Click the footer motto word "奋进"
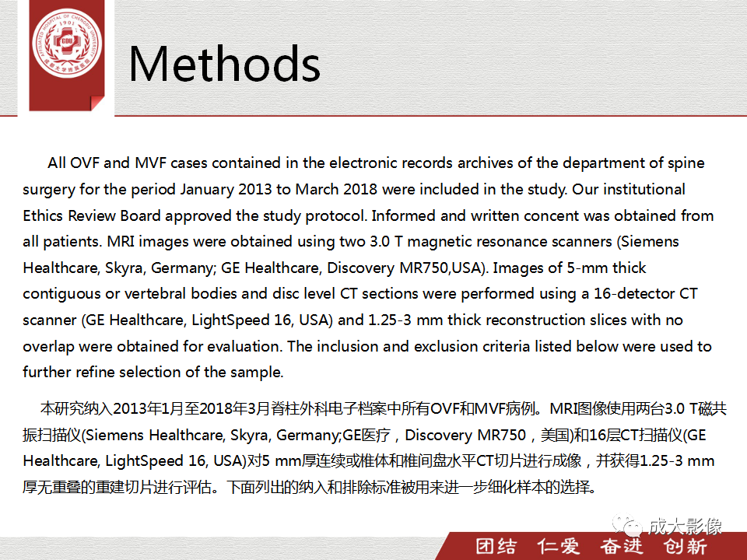 pos(621,546)
